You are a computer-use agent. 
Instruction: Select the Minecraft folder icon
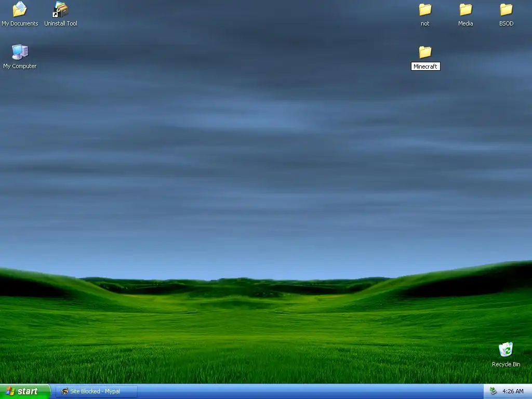[x=425, y=52]
